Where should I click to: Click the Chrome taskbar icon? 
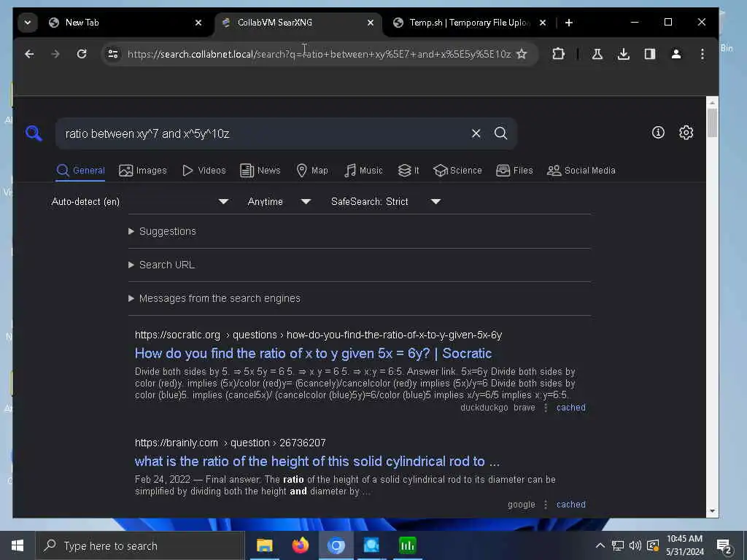(336, 545)
